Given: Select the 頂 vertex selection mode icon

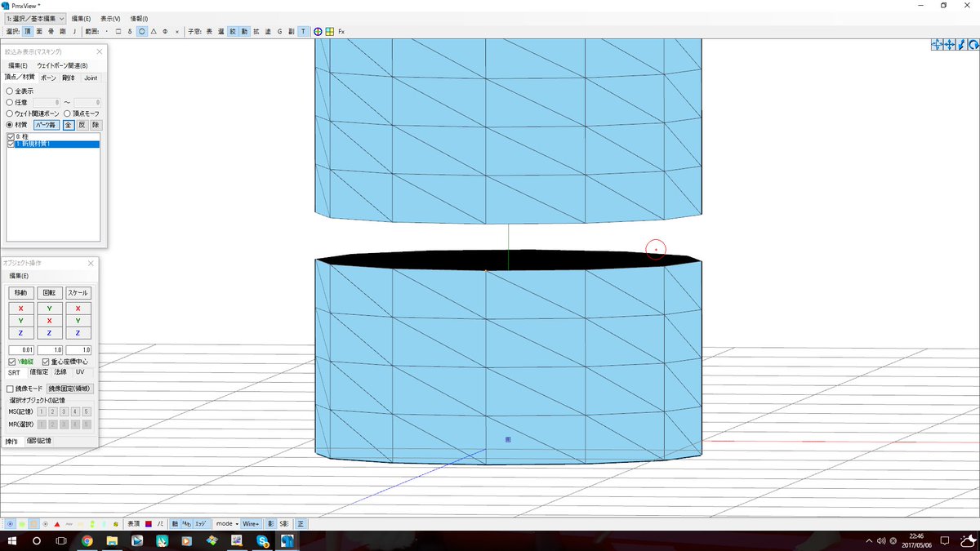Looking at the screenshot, I should (x=29, y=31).
